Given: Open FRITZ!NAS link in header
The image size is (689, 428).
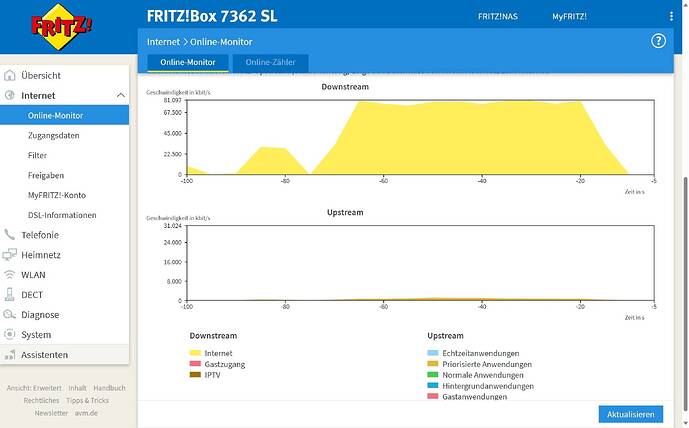Looking at the screenshot, I should coord(497,16).
